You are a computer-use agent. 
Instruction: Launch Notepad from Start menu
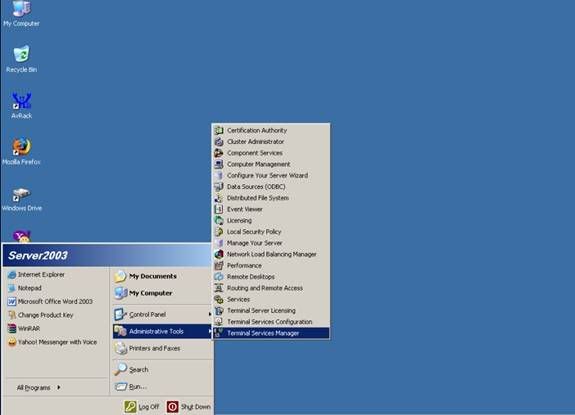[x=57, y=288]
